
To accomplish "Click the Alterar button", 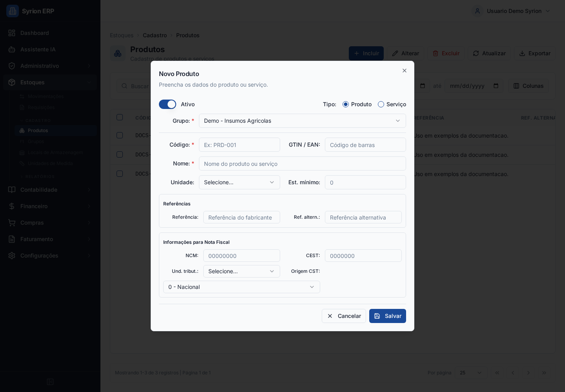I will coord(406,53).
